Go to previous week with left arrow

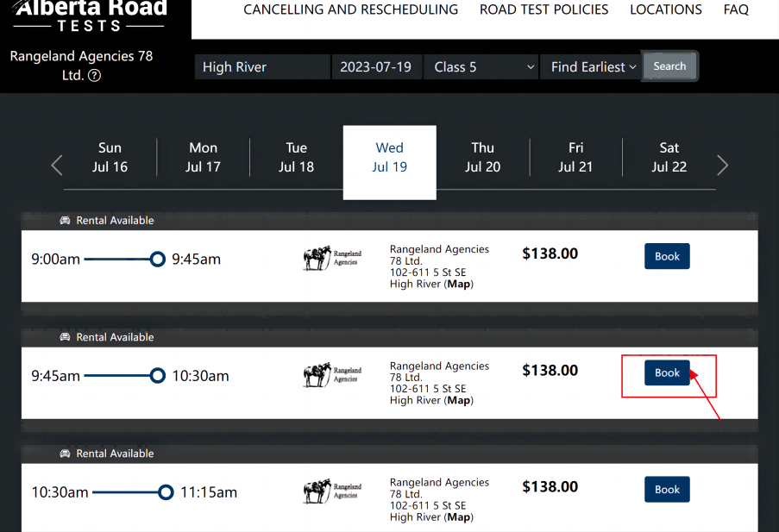57,165
